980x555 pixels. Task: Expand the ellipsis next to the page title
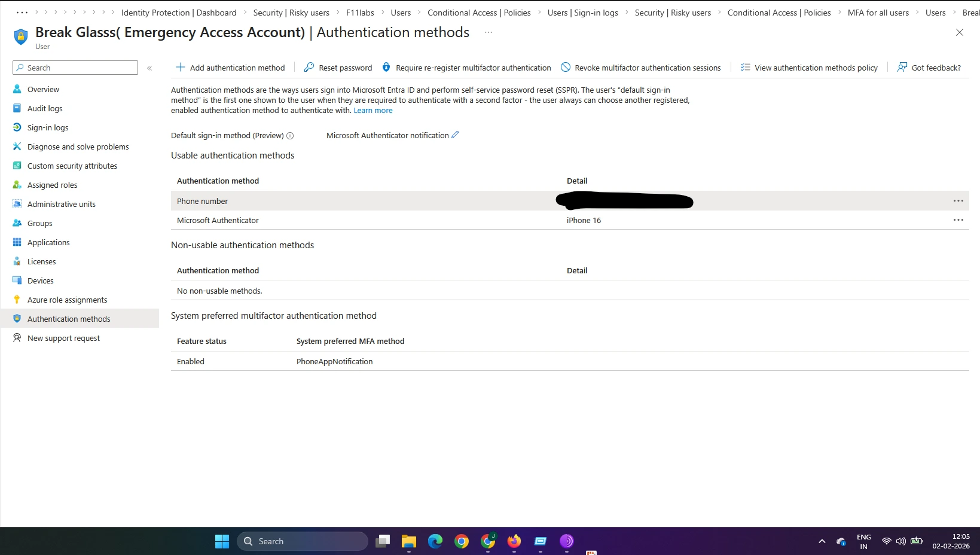(489, 32)
